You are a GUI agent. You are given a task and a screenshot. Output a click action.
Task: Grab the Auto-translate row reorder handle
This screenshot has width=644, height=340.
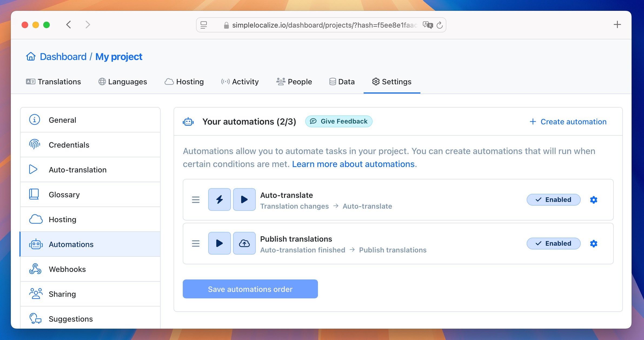tap(196, 200)
